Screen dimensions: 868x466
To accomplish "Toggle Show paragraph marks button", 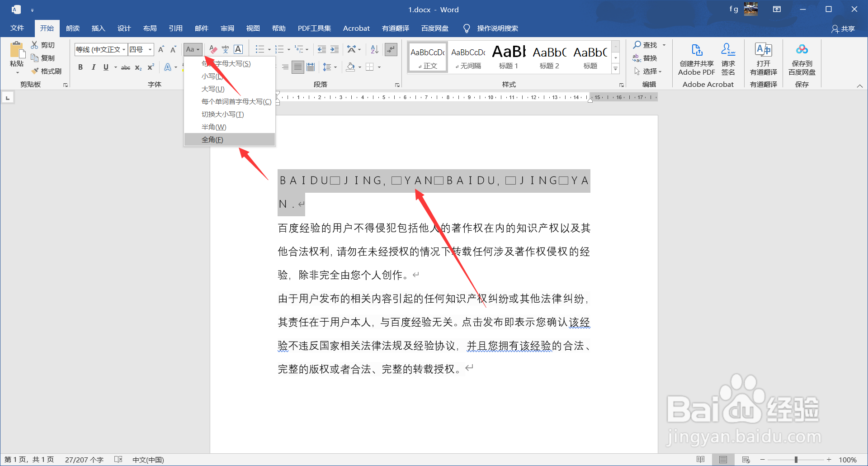I will point(391,49).
